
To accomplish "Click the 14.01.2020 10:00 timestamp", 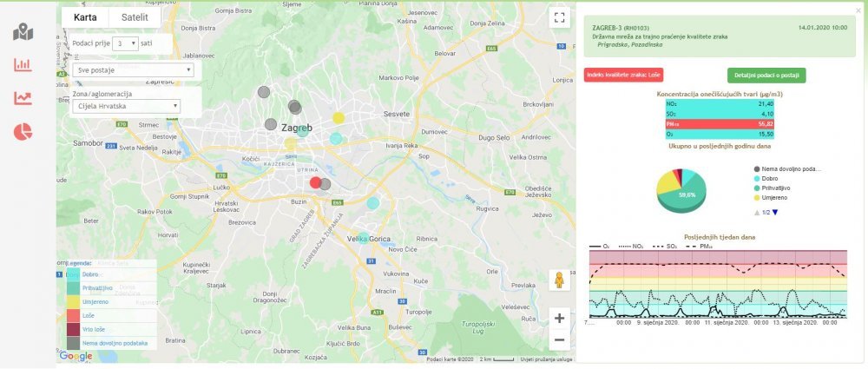I will [823, 27].
